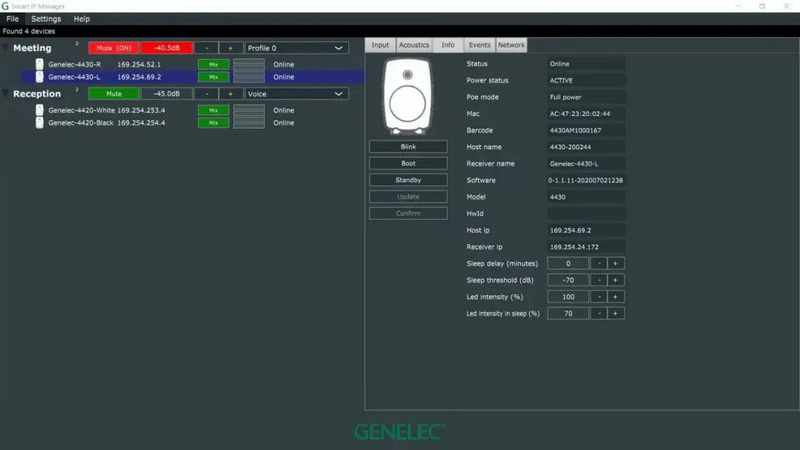This screenshot has height=450, width=800.
Task: Select the Genelec-4420-Black device row
Action: 192,123
